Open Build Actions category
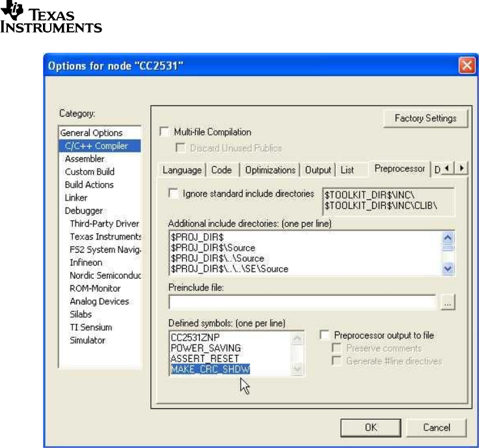The width and height of the screenshot is (479, 448). [89, 184]
